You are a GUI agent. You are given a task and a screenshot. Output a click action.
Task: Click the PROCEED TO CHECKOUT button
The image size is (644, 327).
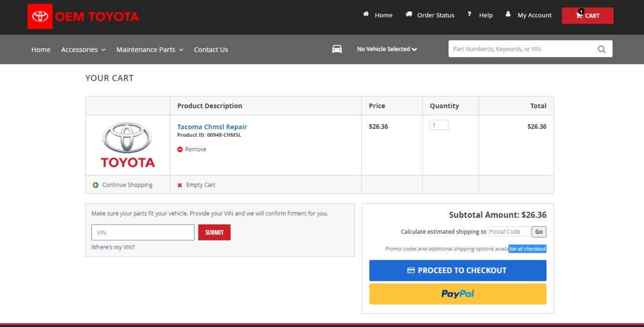coord(458,271)
